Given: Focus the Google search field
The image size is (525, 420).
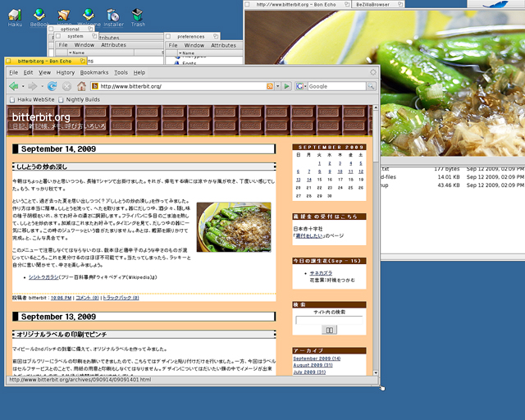Looking at the screenshot, I should tap(336, 86).
